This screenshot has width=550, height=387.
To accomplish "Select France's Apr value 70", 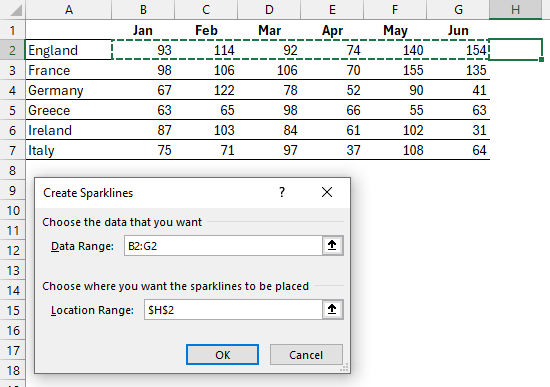I will [332, 70].
